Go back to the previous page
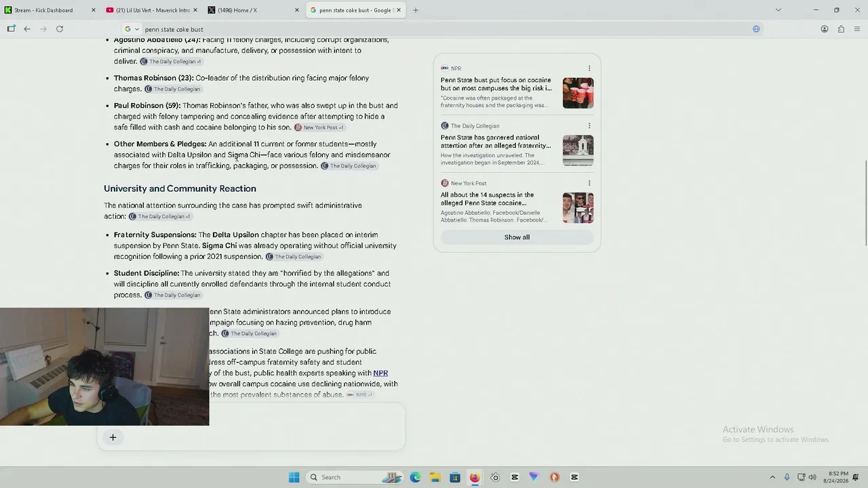Screen dimensions: 868x488 (27, 29)
